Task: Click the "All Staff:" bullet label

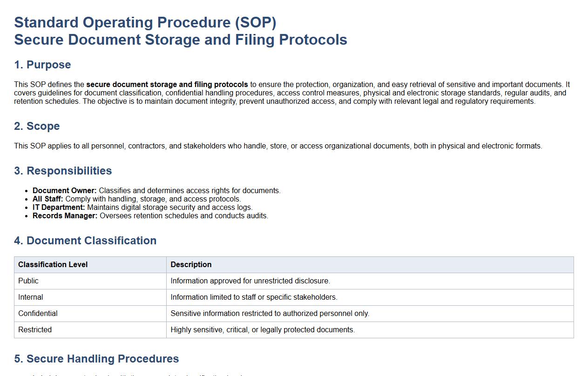Action: 48,199
